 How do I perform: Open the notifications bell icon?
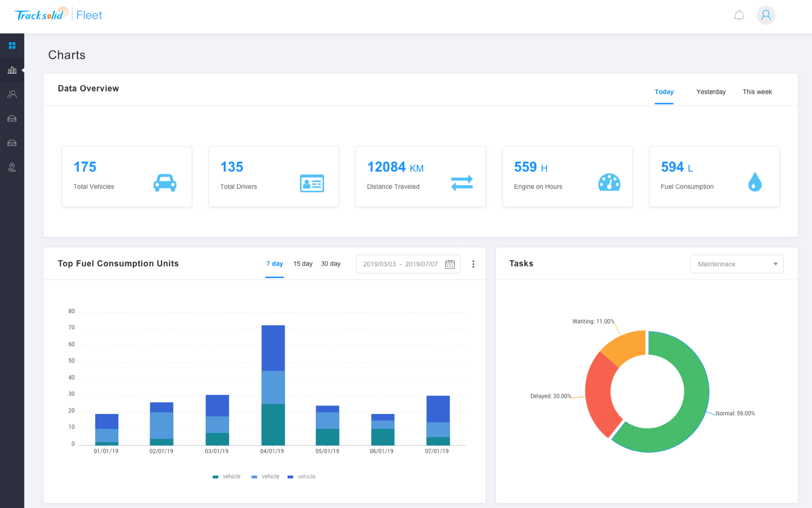pos(739,15)
